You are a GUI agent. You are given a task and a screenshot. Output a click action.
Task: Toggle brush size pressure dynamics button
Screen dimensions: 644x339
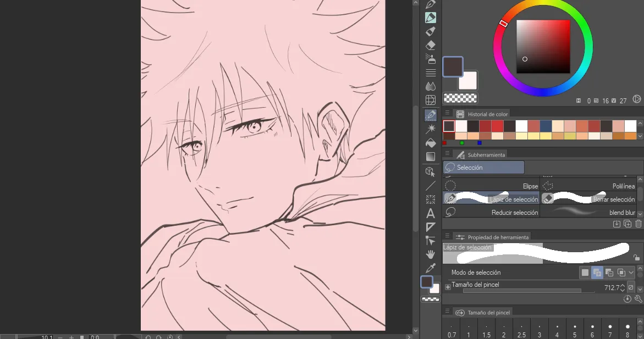631,287
